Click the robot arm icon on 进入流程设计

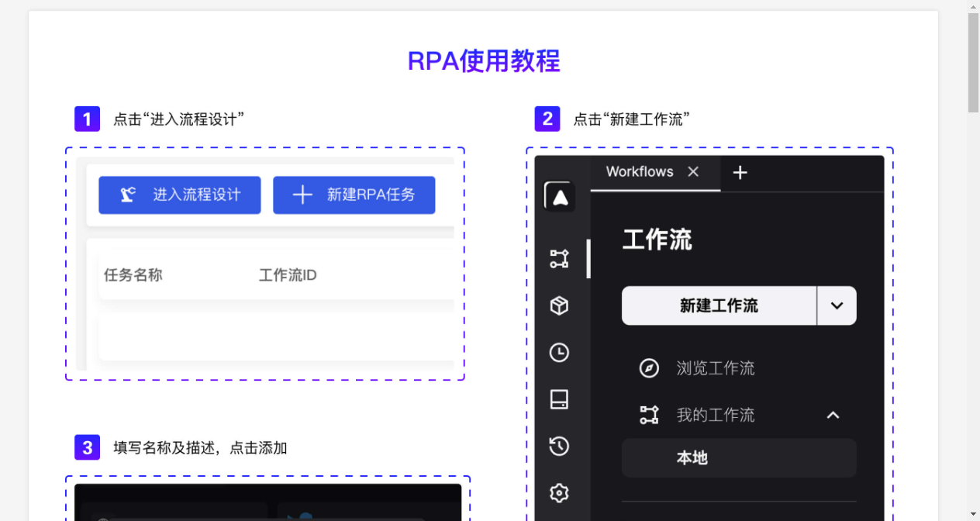pyautogui.click(x=126, y=195)
